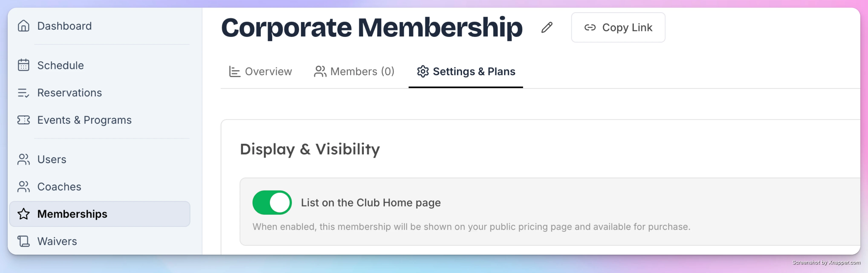Image resolution: width=868 pixels, height=273 pixels.
Task: Click the Memberships star icon
Action: click(x=24, y=214)
